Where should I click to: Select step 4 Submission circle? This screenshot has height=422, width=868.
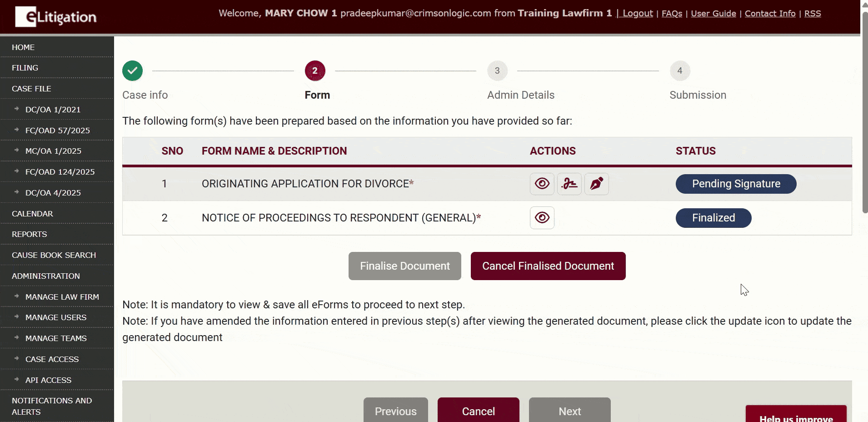click(679, 71)
